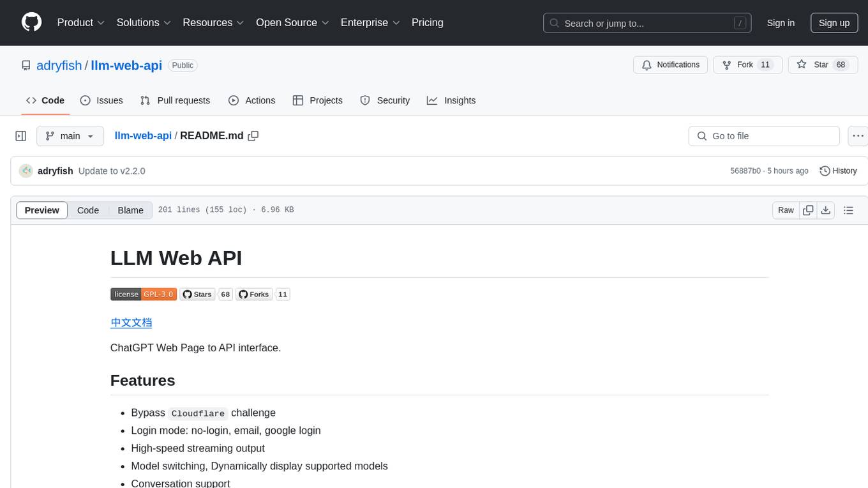Open the document outline
The width and height of the screenshot is (868, 488).
(x=848, y=210)
